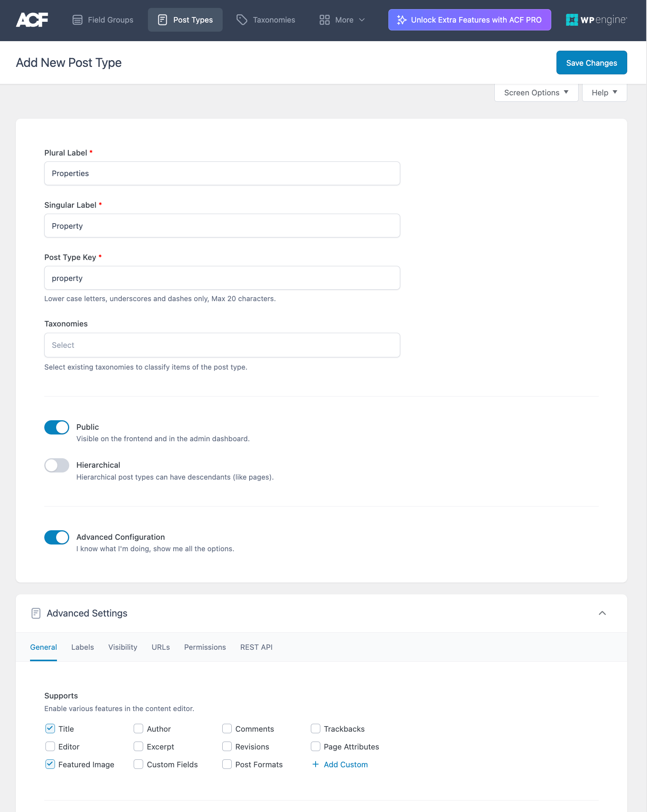Click the Save Changes button
The height and width of the screenshot is (812, 647).
point(591,62)
